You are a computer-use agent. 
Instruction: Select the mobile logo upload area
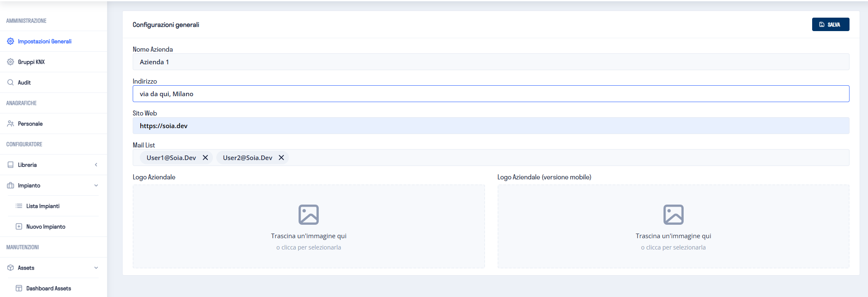pos(673,226)
